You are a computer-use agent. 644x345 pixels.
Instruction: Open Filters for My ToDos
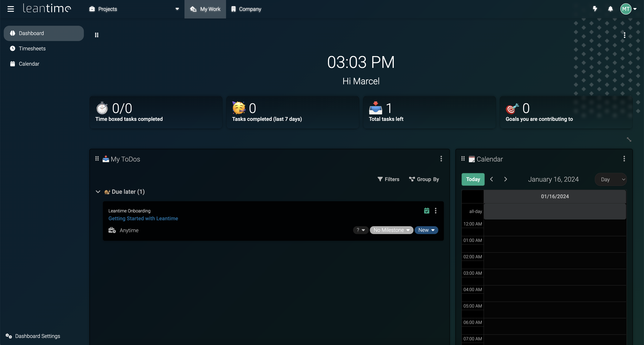[388, 179]
